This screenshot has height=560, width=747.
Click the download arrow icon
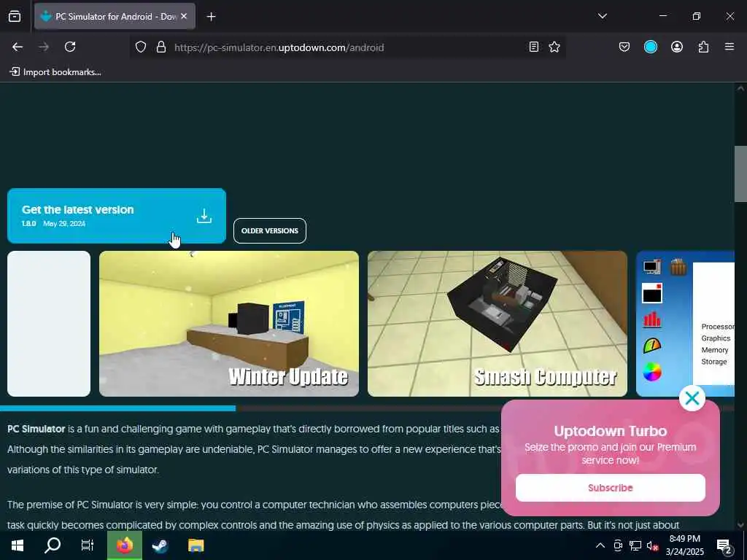point(204,216)
